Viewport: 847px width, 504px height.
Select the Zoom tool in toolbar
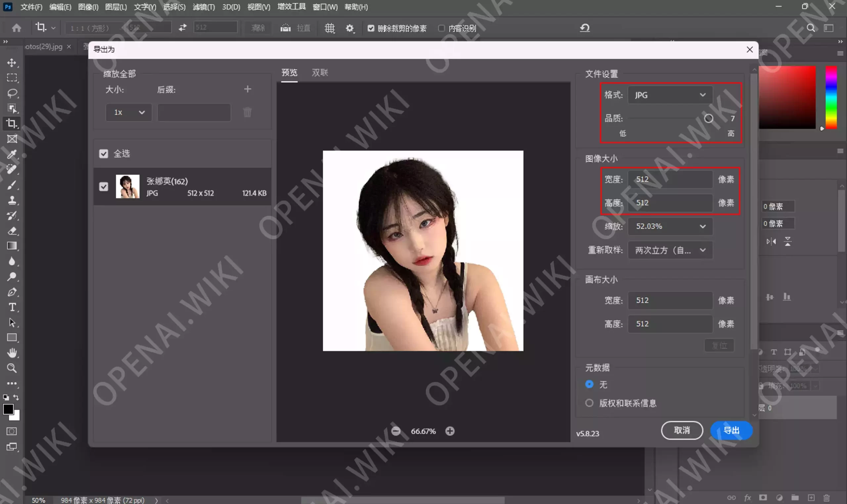[x=12, y=368]
